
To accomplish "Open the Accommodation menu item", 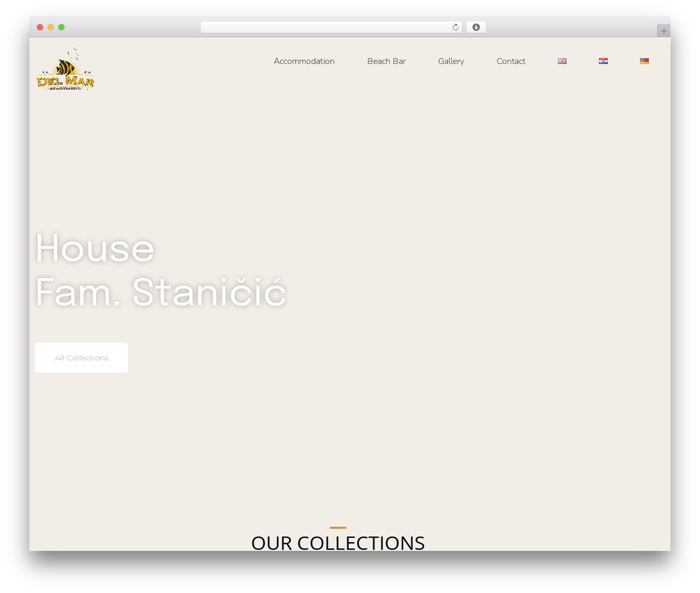I will point(304,61).
